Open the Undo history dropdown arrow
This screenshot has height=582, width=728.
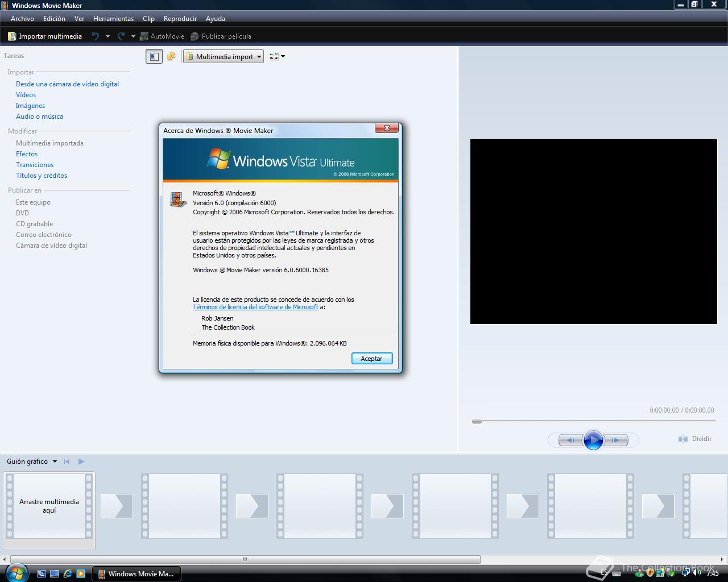(107, 36)
